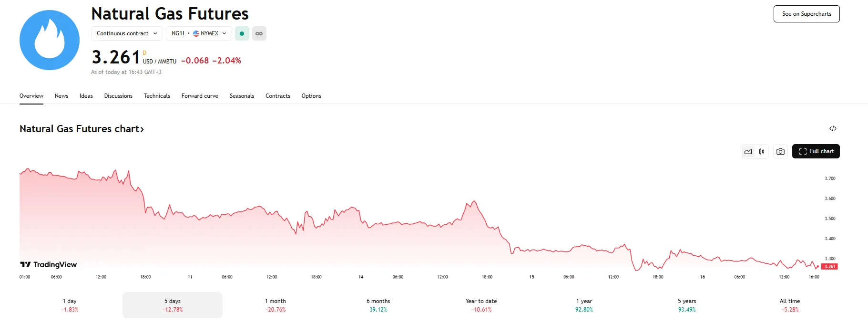Open the Technicals tab
Screen dimensions: 868x324
click(x=157, y=96)
